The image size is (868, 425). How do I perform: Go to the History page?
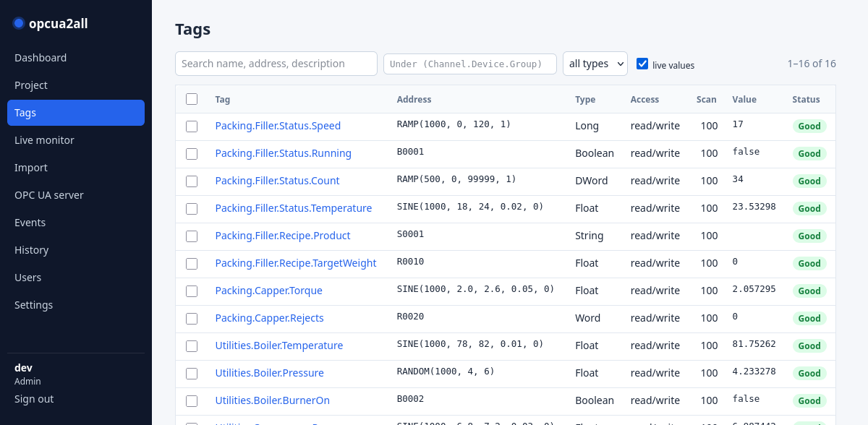pos(76,250)
